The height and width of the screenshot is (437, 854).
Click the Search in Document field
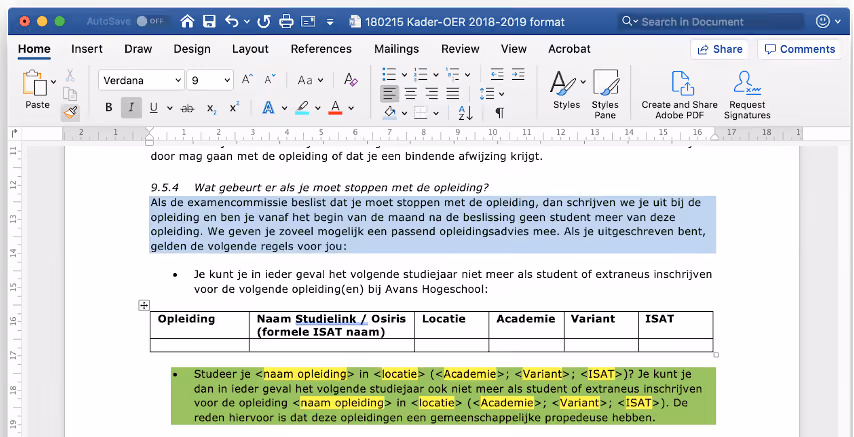click(712, 22)
